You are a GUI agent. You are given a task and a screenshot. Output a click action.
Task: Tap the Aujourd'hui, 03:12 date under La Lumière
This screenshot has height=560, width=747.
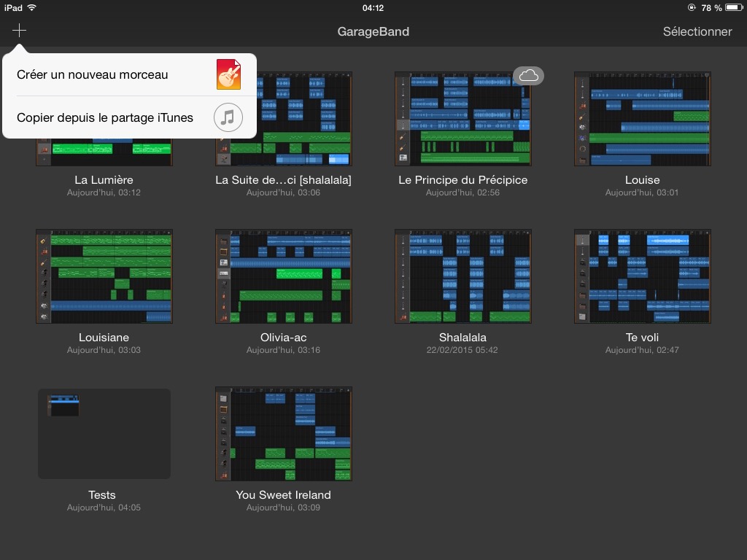(104, 192)
